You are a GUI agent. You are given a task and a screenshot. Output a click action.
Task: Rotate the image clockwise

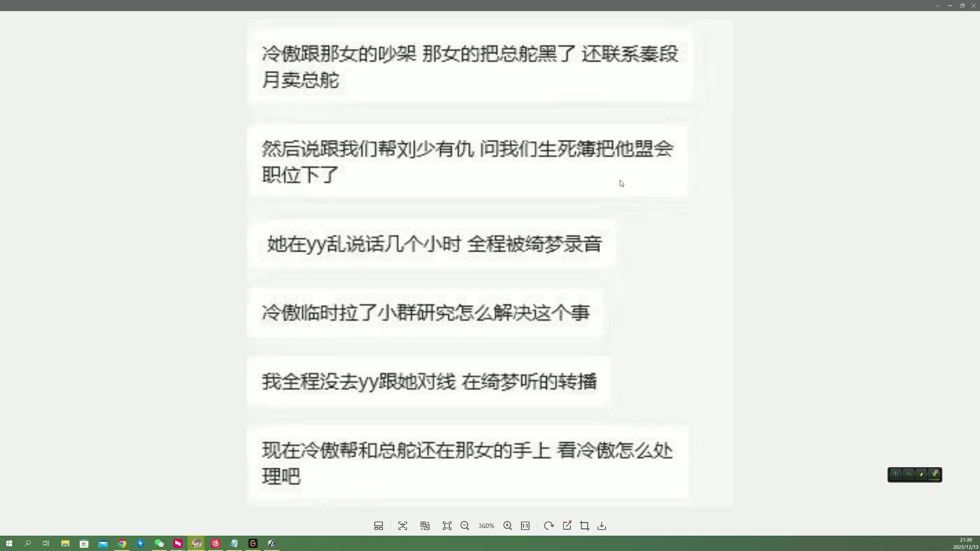coord(549,525)
